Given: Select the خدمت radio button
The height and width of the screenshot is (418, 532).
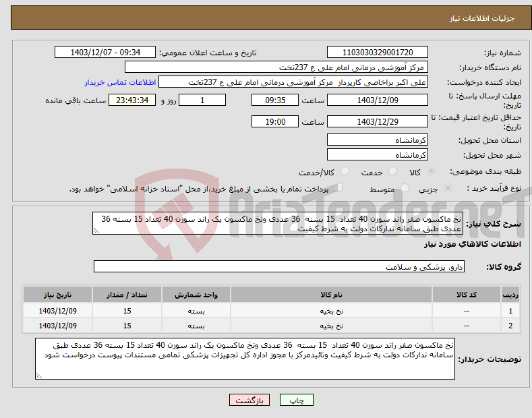Looking at the screenshot, I should (x=392, y=171).
